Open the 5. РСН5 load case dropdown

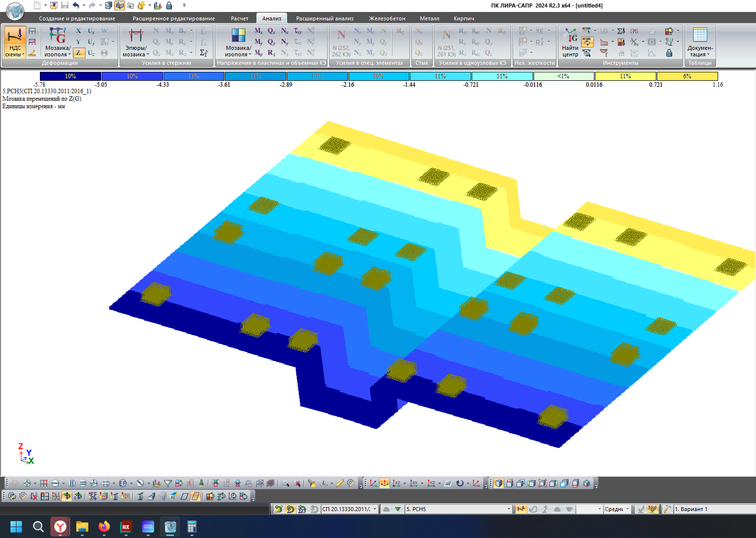coord(458,509)
